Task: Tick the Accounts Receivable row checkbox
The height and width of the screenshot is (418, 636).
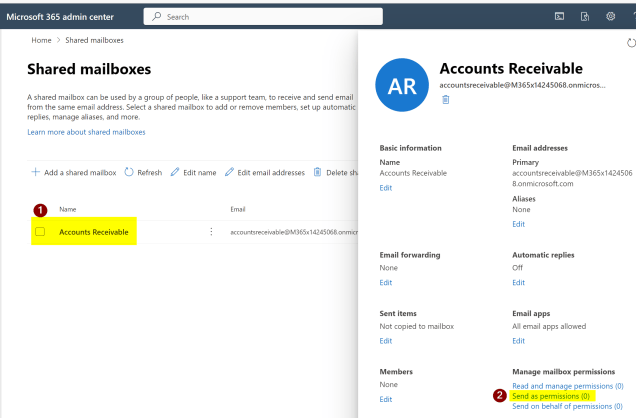Action: tap(40, 232)
